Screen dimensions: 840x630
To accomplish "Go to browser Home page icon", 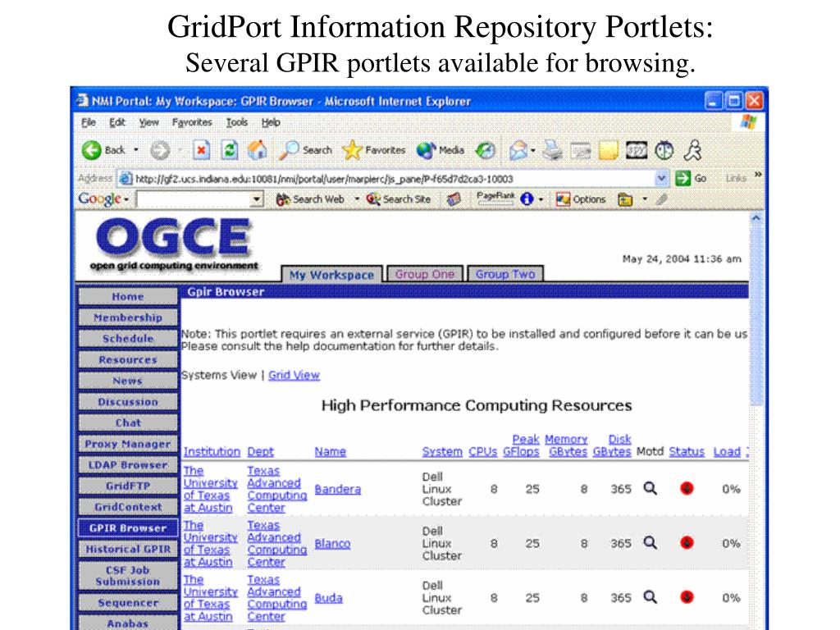I will click(257, 151).
